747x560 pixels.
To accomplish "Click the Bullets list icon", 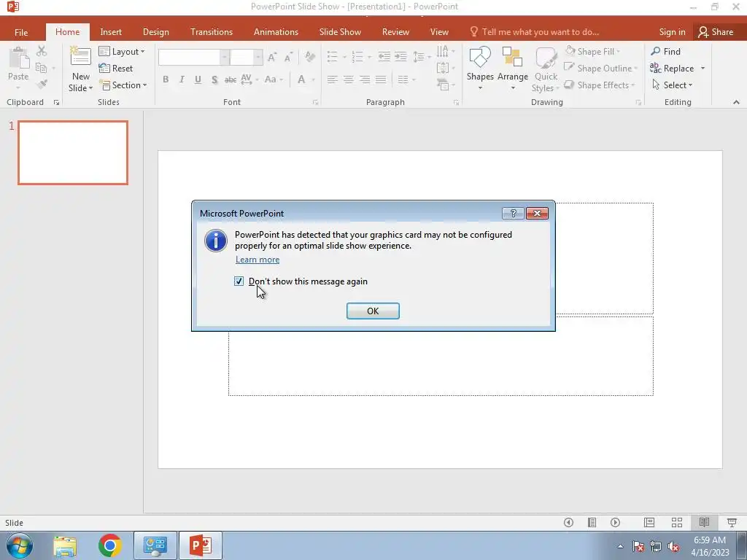I will click(x=333, y=57).
